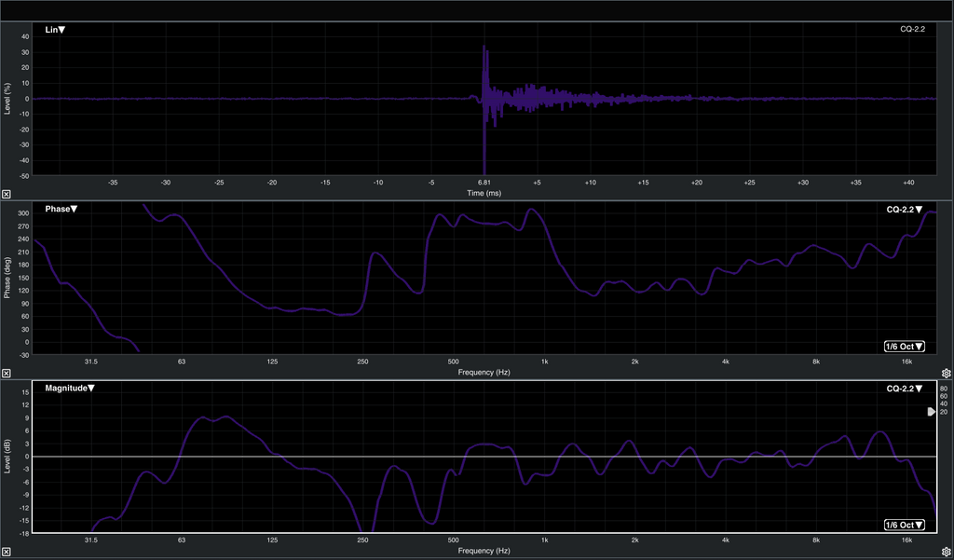Close the impulse response time panel
This screenshot has height=560, width=954.
7,194
